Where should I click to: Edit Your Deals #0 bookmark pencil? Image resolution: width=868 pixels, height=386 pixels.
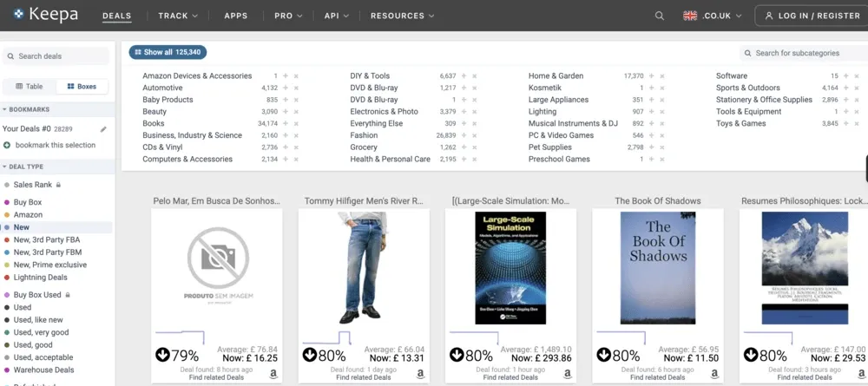(103, 129)
